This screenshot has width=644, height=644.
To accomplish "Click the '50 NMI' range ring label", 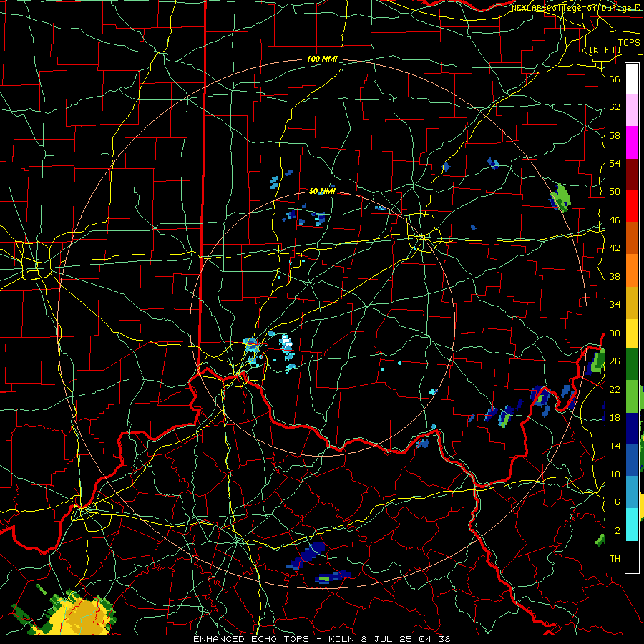I will tap(322, 191).
